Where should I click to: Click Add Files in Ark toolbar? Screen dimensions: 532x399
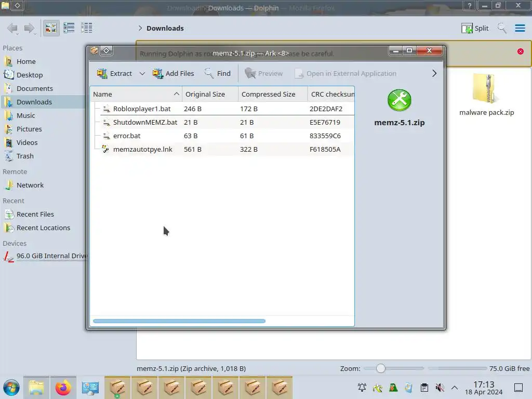pyautogui.click(x=173, y=73)
